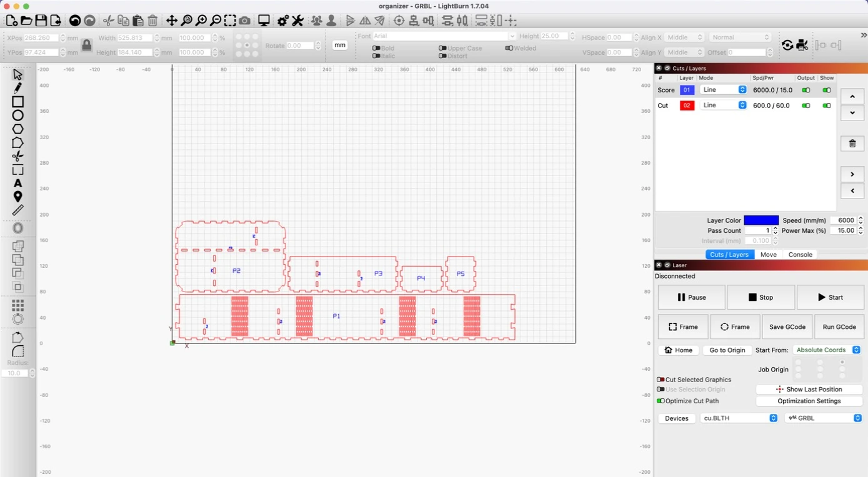The image size is (868, 477).
Task: Disable Optimize Cut Path switch
Action: (661, 401)
